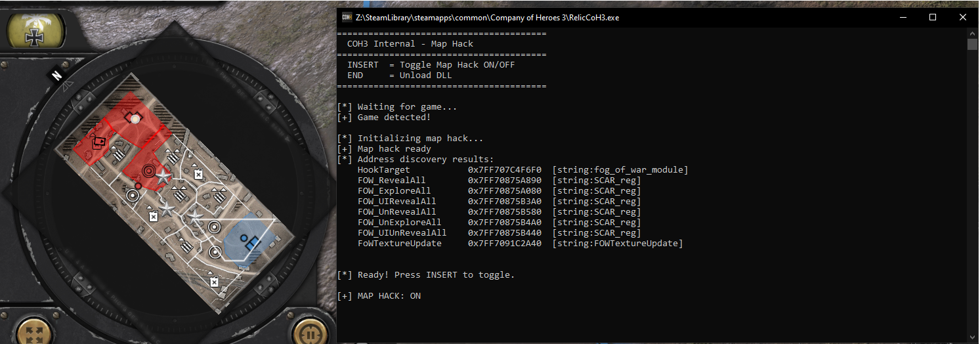This screenshot has width=980, height=344.
Task: Maximize the RelicCoH3.exe console window
Action: [933, 18]
